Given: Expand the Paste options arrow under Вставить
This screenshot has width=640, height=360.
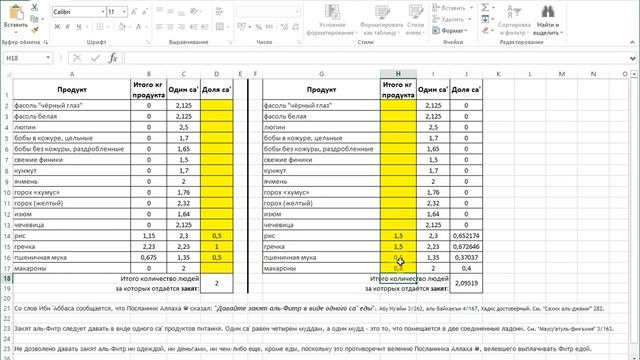Looking at the screenshot, I should [16, 33].
